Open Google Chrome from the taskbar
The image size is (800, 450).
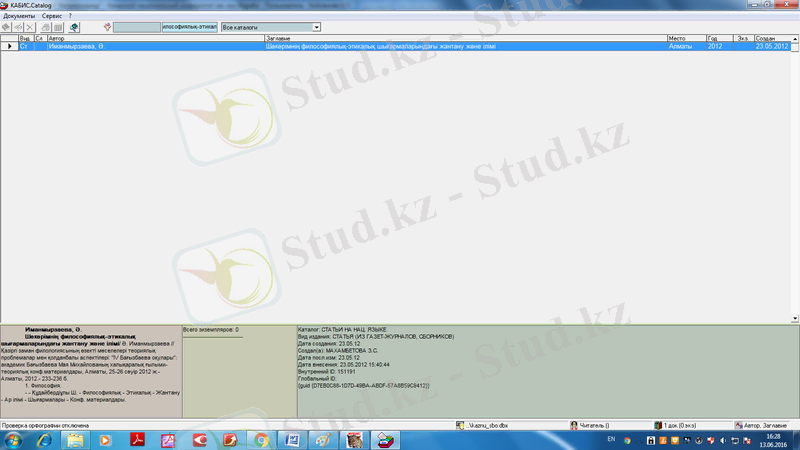point(261,440)
